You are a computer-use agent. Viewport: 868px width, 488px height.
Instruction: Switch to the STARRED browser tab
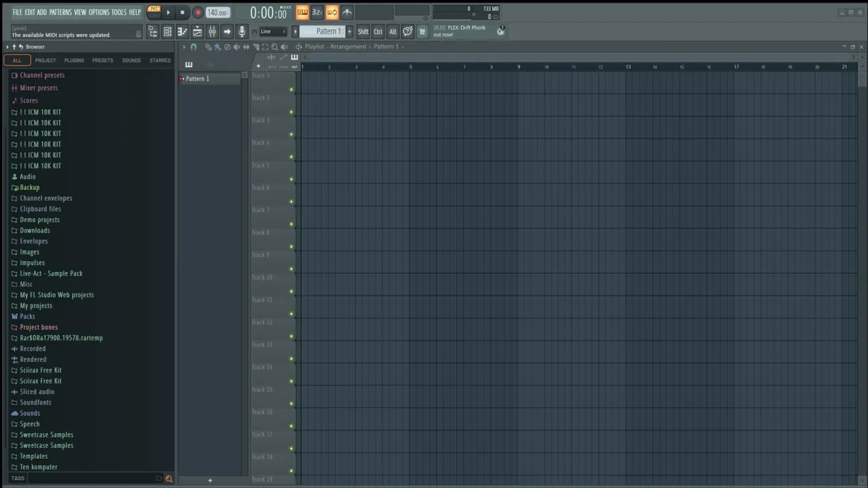click(160, 60)
